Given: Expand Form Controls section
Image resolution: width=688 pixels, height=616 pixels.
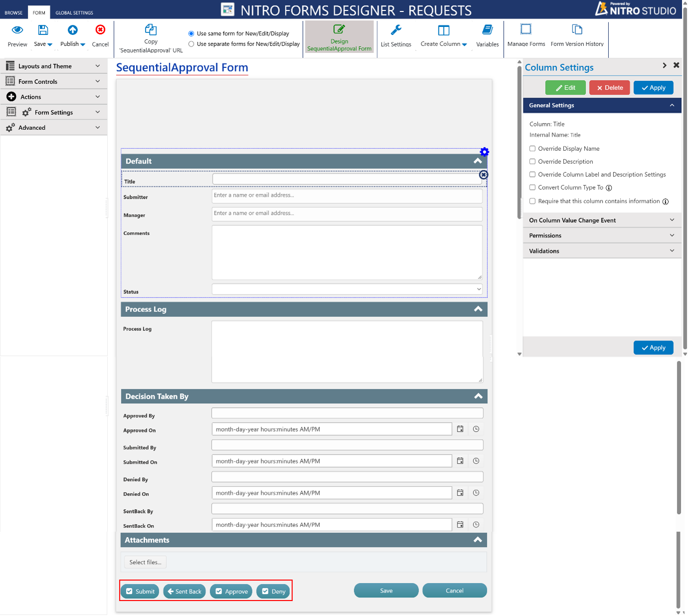Looking at the screenshot, I should pyautogui.click(x=54, y=81).
